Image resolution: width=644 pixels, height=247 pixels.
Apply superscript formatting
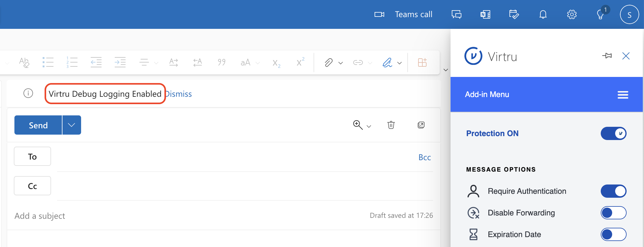tap(300, 62)
